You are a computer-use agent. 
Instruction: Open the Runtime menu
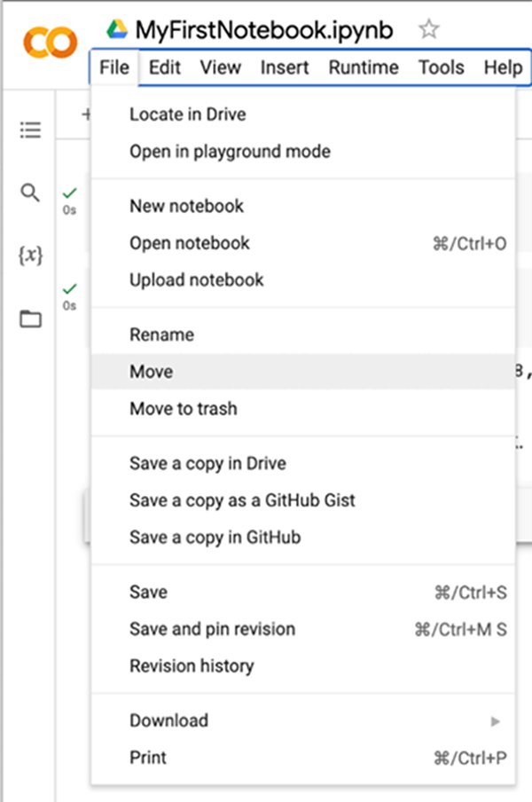pos(364,67)
